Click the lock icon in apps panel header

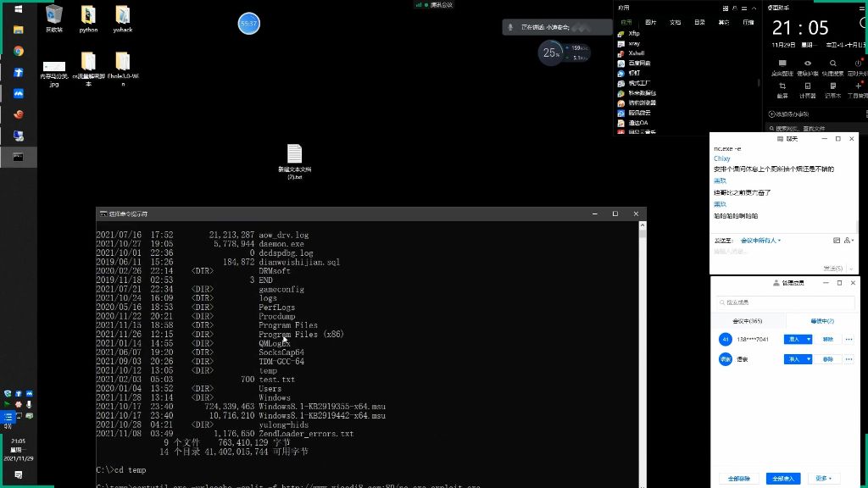point(735,8)
